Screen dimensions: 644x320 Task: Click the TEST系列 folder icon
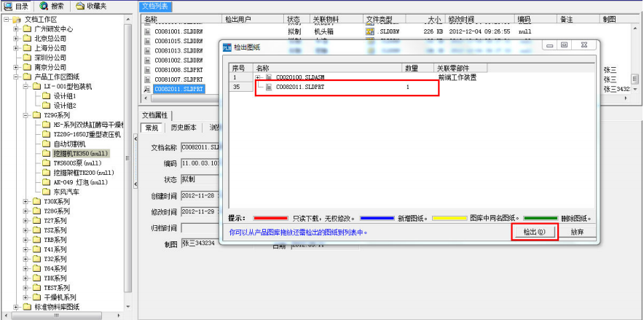[x=36, y=287]
